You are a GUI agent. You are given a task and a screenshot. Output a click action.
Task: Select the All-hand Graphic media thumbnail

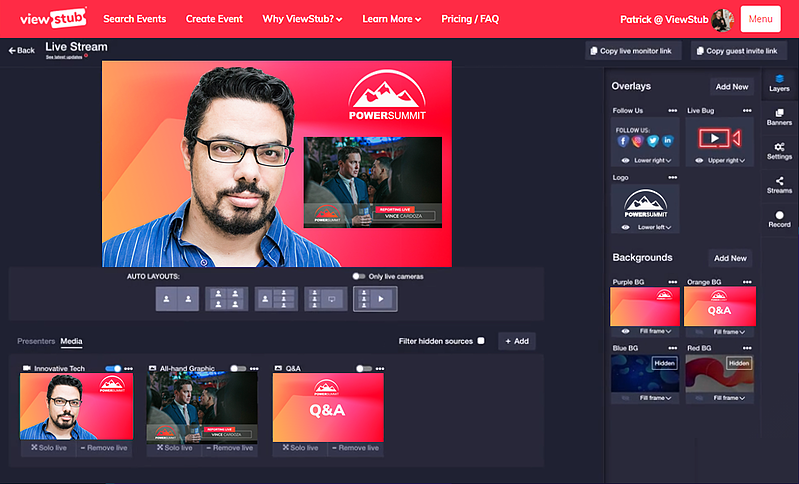[x=202, y=408]
